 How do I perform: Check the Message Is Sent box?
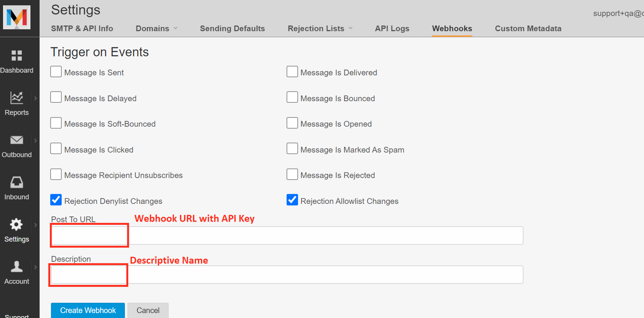point(56,72)
